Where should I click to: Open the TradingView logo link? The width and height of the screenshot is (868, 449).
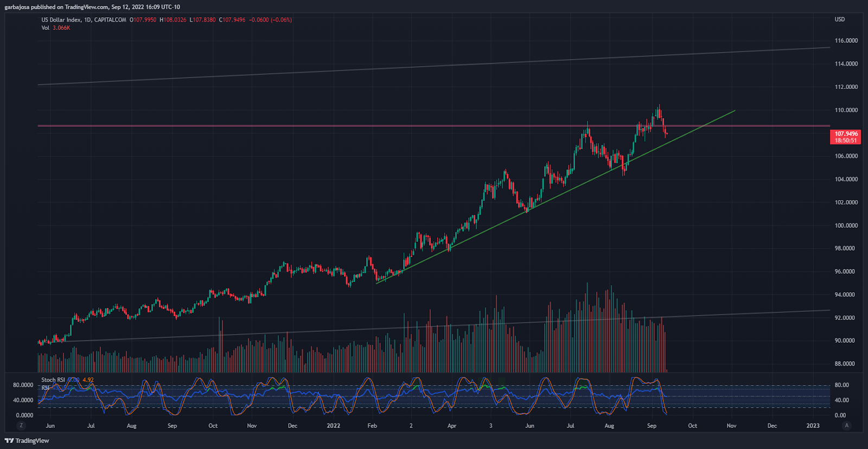27,441
